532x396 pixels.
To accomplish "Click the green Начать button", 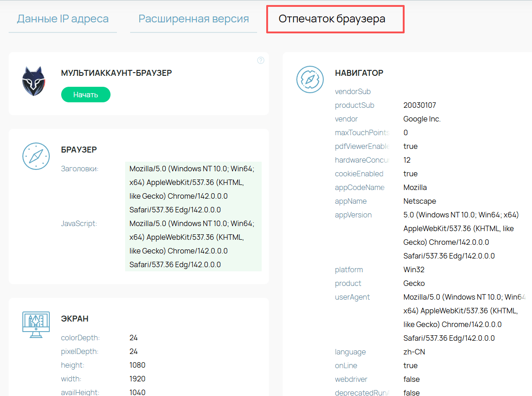I will point(85,95).
